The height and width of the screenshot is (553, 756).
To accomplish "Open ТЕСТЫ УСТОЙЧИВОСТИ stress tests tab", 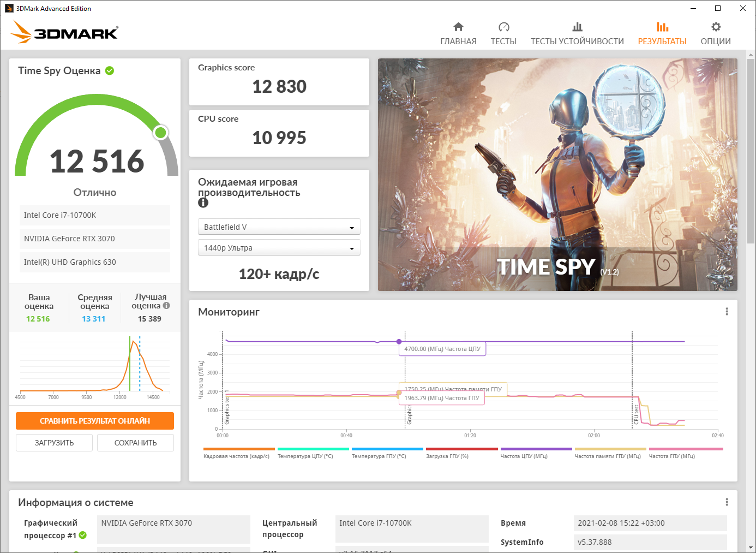I will [577, 34].
